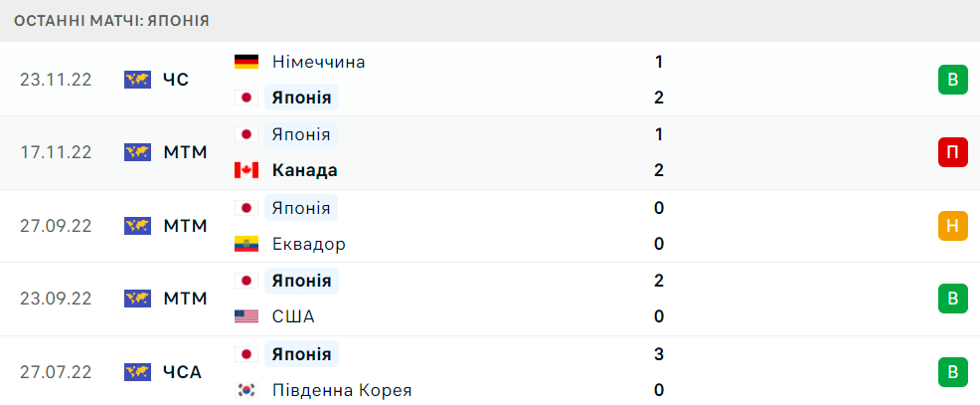
Task: Open the Еквадор team link
Action: [309, 244]
